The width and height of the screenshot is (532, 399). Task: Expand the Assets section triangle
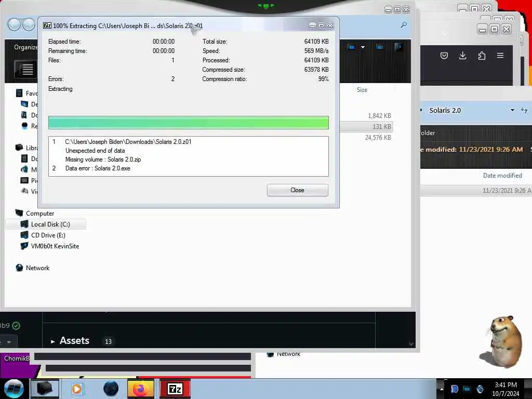[52, 341]
